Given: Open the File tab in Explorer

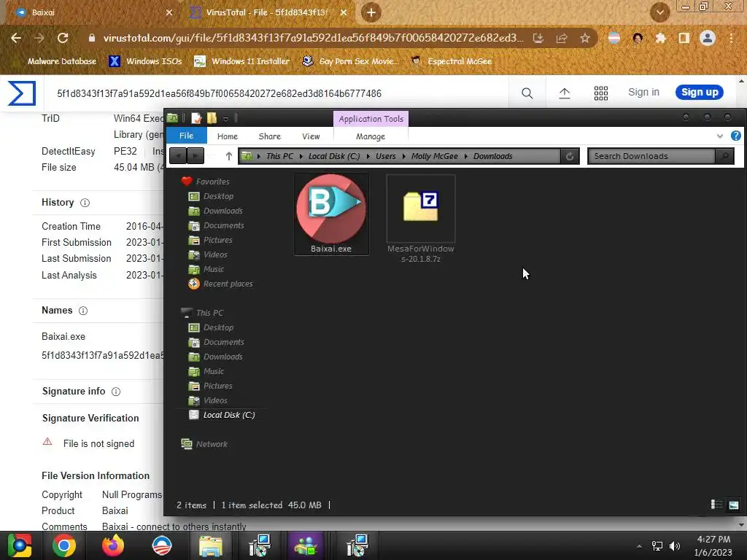Looking at the screenshot, I should click(x=186, y=136).
